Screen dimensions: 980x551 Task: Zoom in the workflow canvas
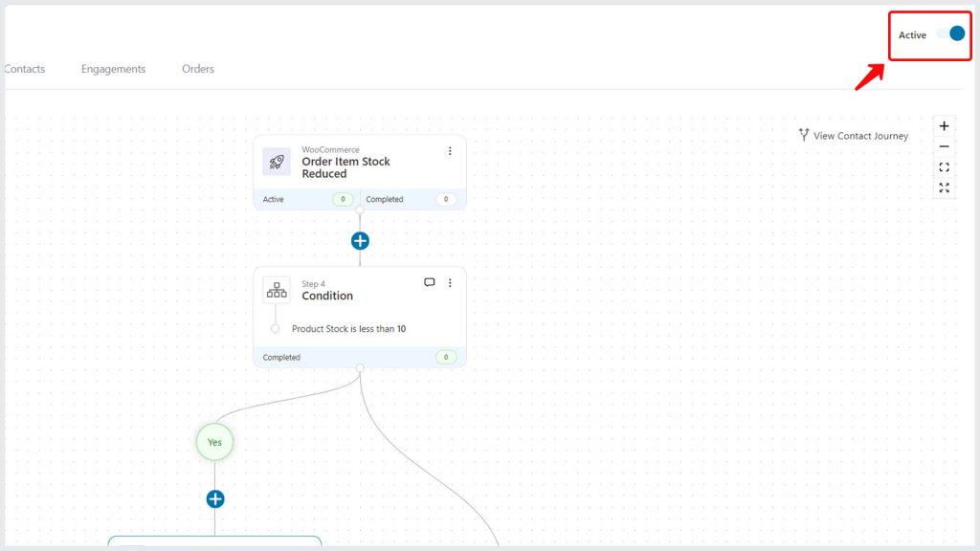(x=944, y=126)
